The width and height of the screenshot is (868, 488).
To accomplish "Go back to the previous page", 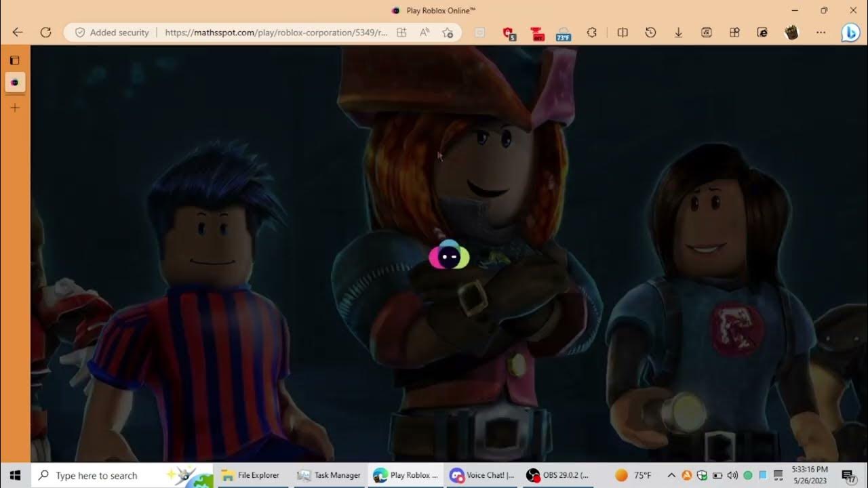I will [18, 32].
